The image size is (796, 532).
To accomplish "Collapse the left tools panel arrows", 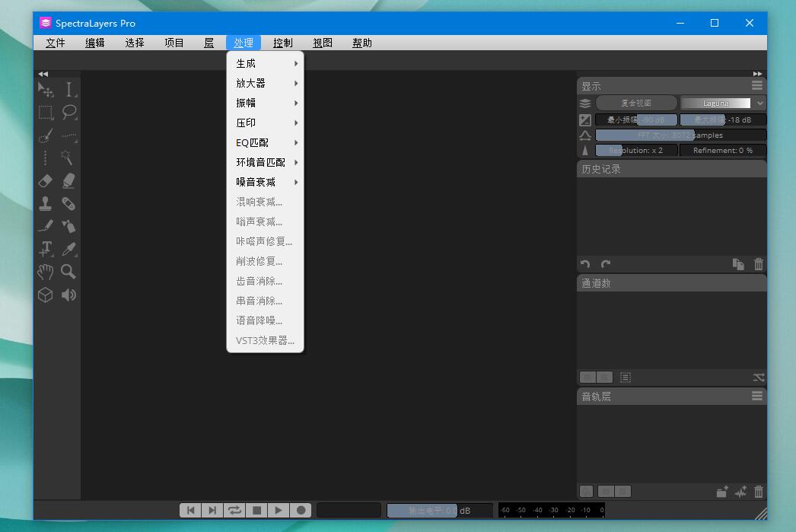I will [43, 74].
